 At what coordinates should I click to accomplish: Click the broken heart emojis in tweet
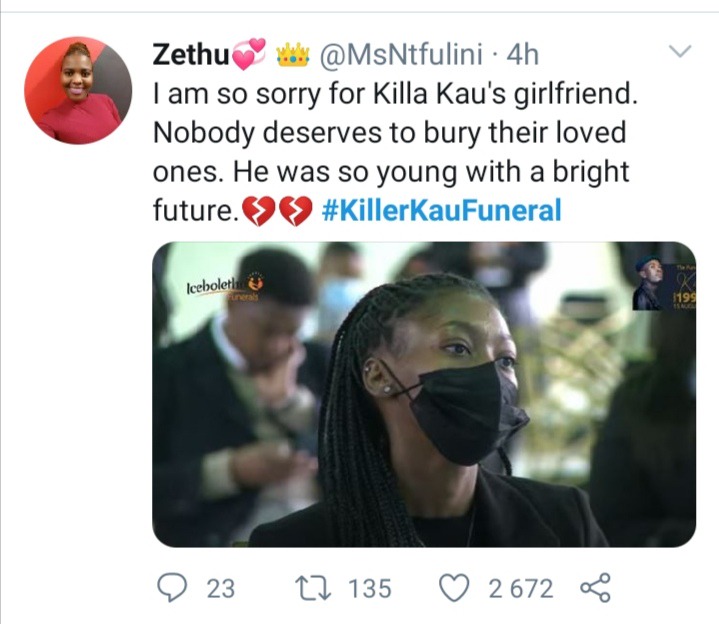[x=277, y=211]
